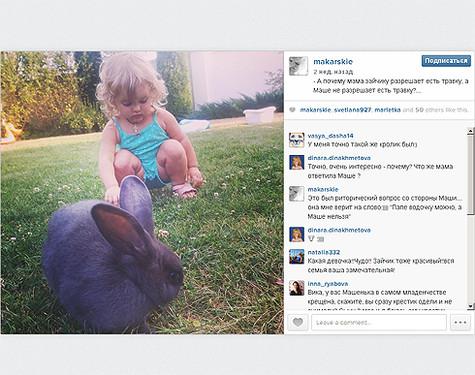Click the small heart icon in likes row
Screen dimensions: 475x375
click(292, 110)
